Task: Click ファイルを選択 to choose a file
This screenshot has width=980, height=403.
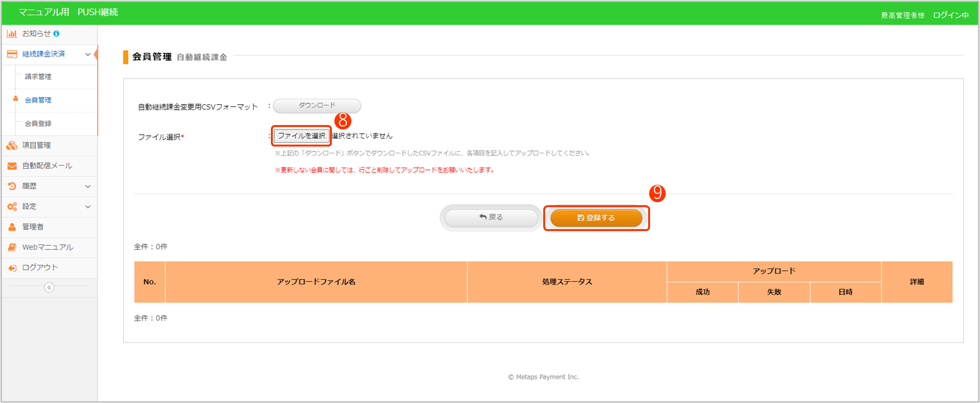Action: pos(301,136)
